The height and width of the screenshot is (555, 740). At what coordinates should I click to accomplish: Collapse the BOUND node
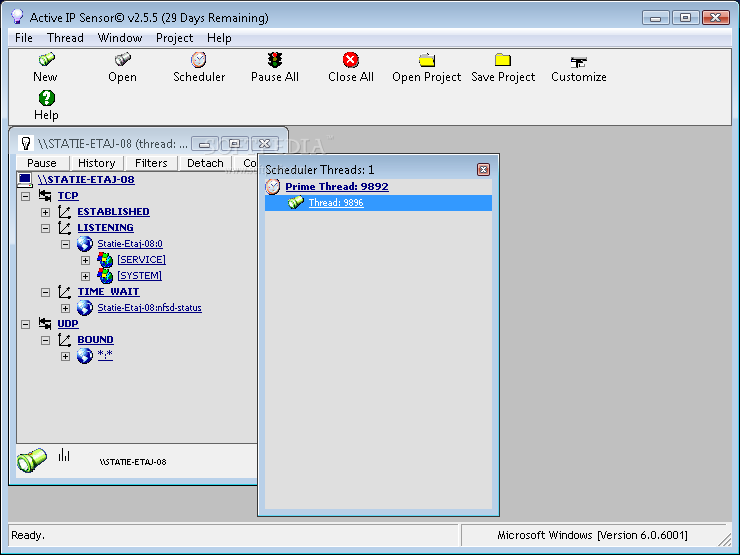(x=45, y=341)
